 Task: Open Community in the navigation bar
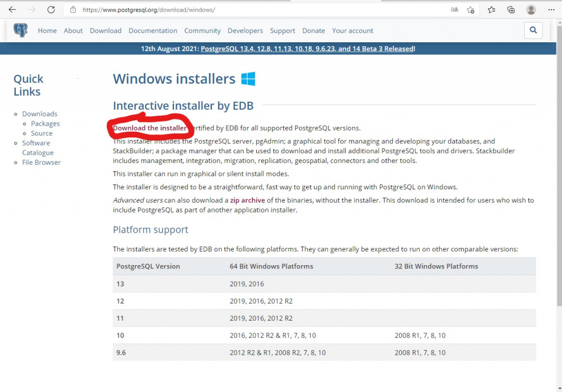pyautogui.click(x=203, y=31)
